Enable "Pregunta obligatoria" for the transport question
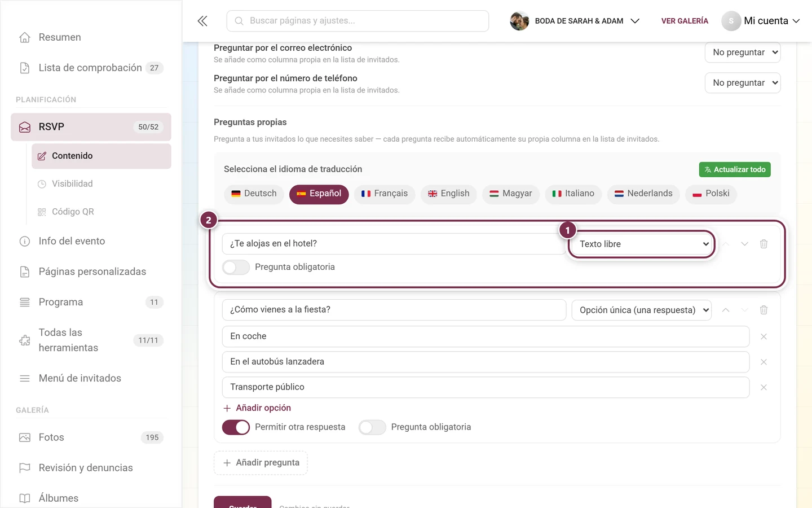Screen dimensions: 812x508 pyautogui.click(x=372, y=427)
